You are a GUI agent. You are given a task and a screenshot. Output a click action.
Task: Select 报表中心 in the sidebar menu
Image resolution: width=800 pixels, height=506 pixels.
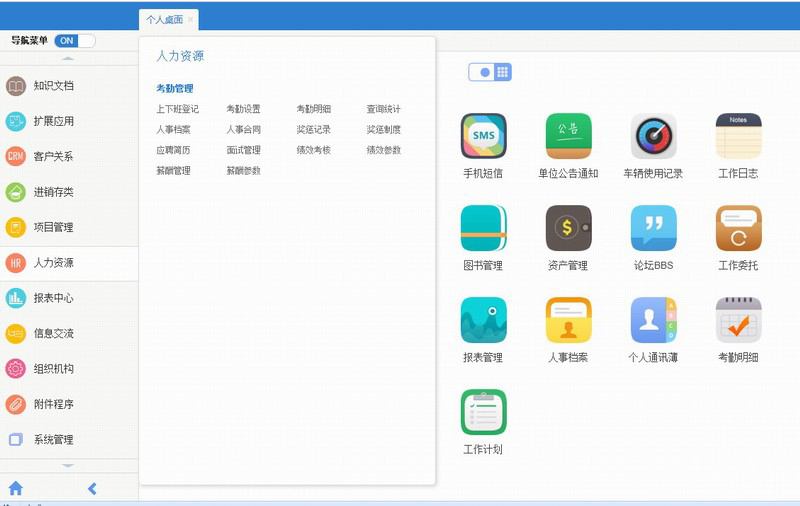[x=53, y=298]
